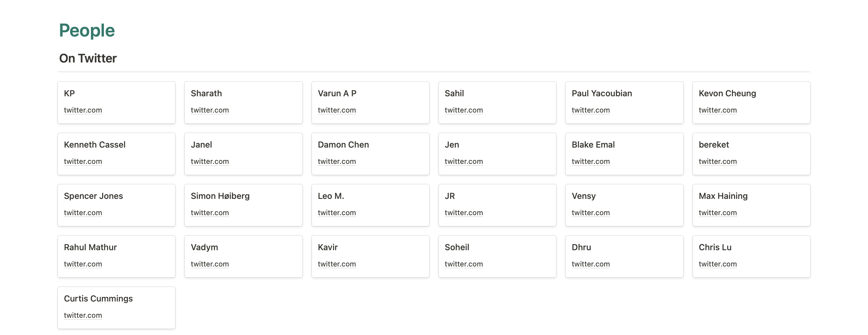The height and width of the screenshot is (335, 868).
Task: Open Blake Emal's twitter link
Action: pos(591,161)
